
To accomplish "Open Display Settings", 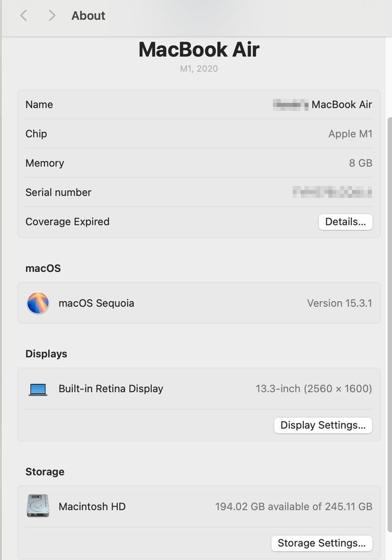I will pos(323,425).
